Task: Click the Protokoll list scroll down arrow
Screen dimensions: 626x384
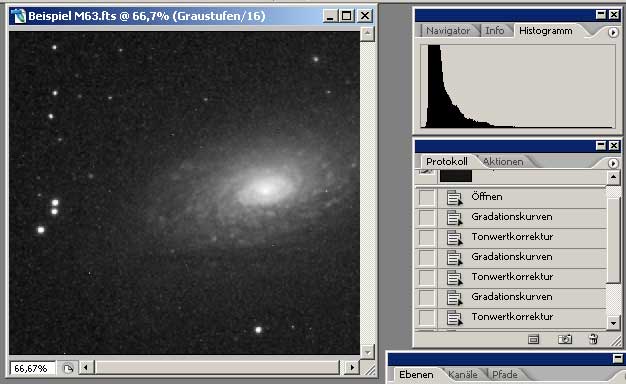Action: (613, 323)
